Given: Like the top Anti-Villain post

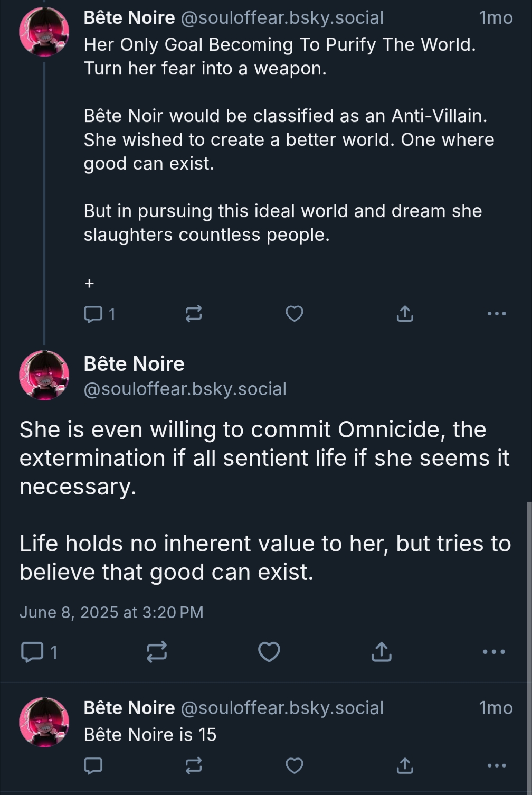Looking at the screenshot, I should pos(294,314).
